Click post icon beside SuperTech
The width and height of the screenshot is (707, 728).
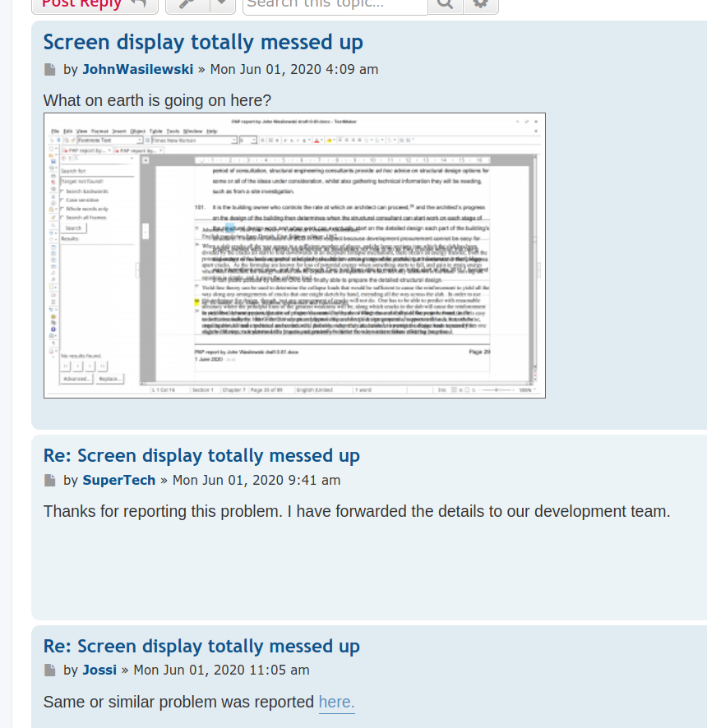(51, 481)
